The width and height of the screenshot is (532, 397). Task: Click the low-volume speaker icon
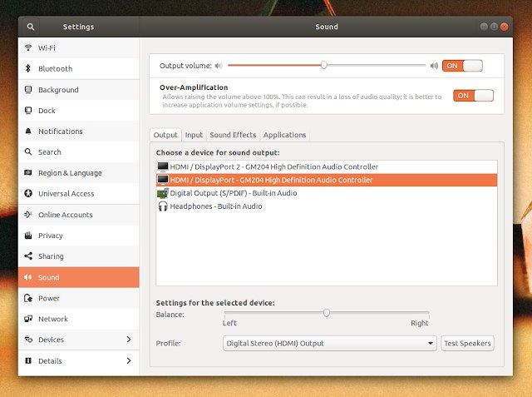(x=219, y=66)
